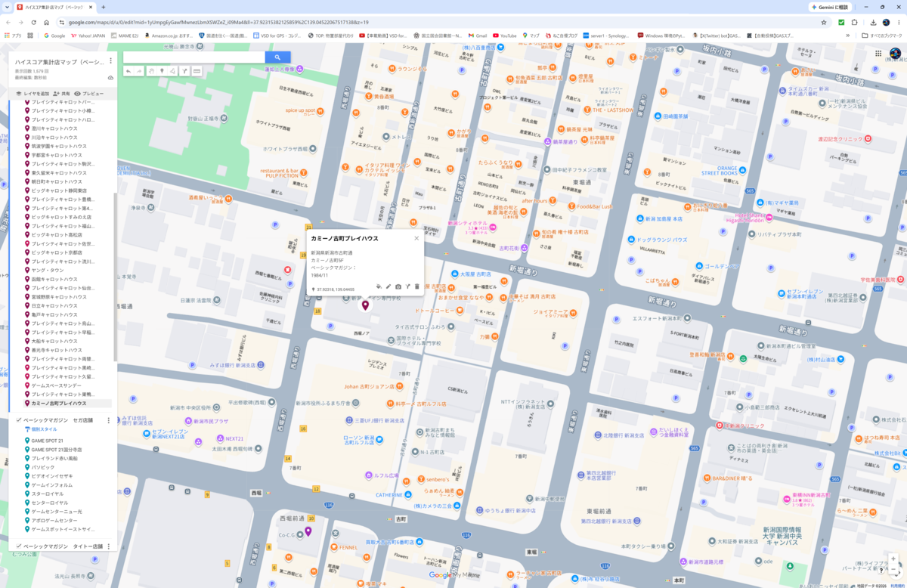The height and width of the screenshot is (588, 907).
Task: Click the undo arrow in map toolbar
Action: (x=128, y=71)
